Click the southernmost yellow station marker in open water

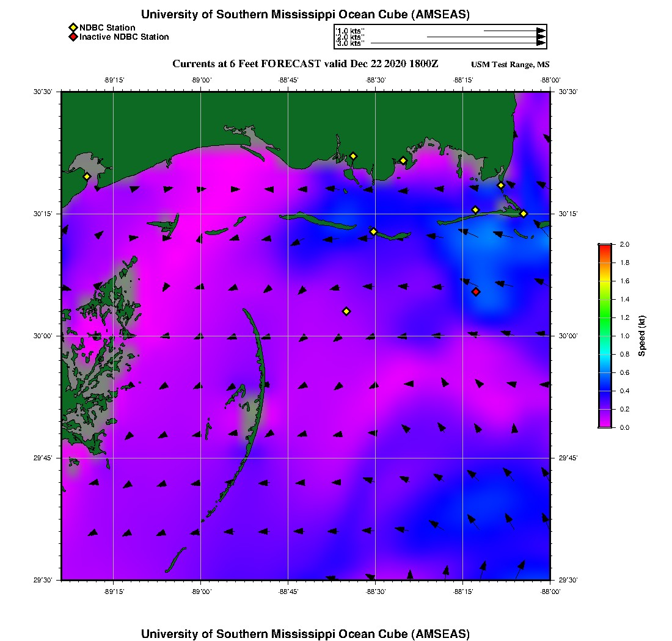(346, 311)
